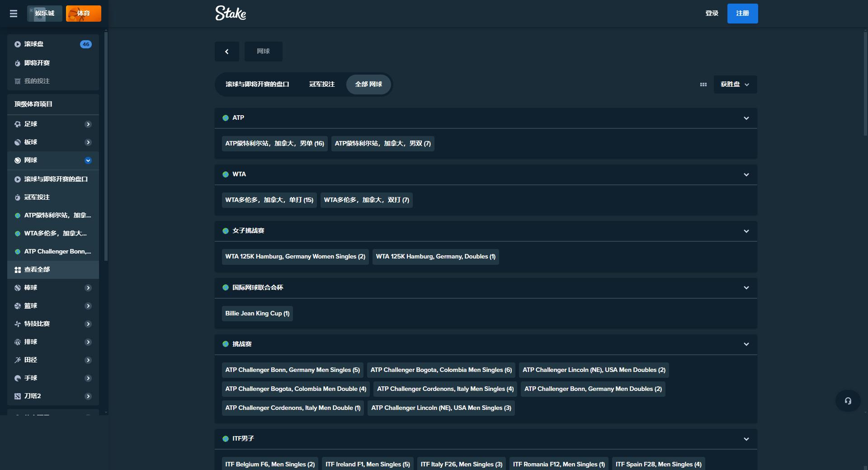
Task: Open the 获胜盘 market dropdown
Action: [x=735, y=85]
